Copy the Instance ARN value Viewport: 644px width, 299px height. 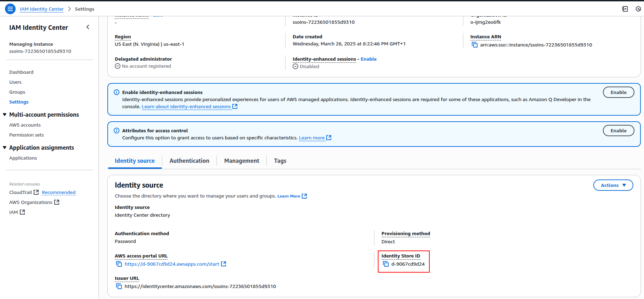pos(475,45)
